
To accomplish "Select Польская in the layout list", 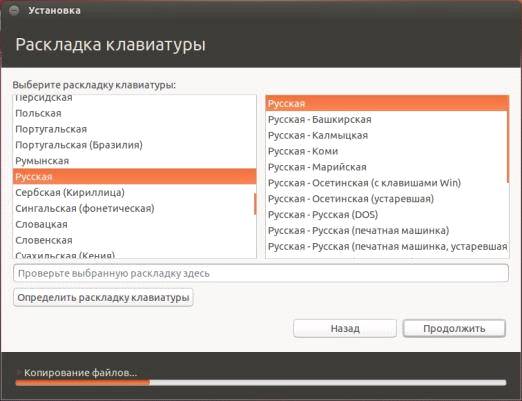I will click(134, 113).
